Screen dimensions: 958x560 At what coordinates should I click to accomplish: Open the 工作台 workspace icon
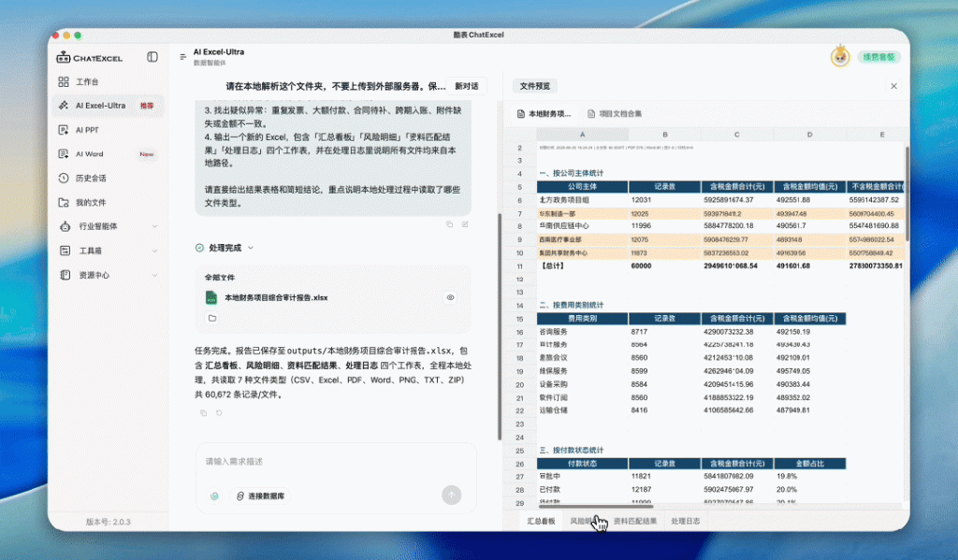click(64, 81)
